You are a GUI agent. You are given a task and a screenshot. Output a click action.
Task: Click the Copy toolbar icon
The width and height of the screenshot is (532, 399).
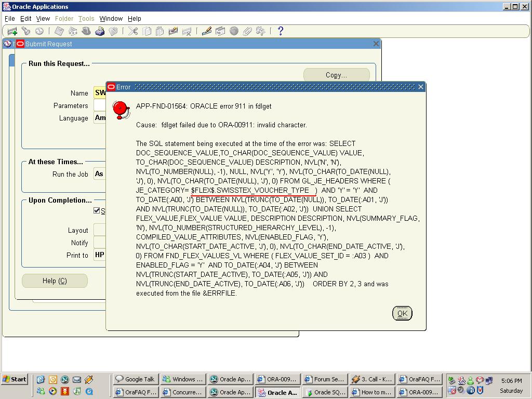[x=147, y=31]
